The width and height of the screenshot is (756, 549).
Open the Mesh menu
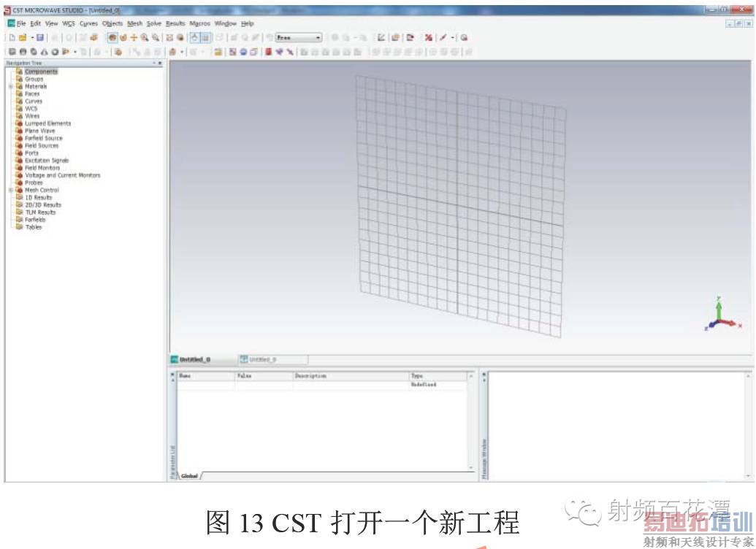135,23
